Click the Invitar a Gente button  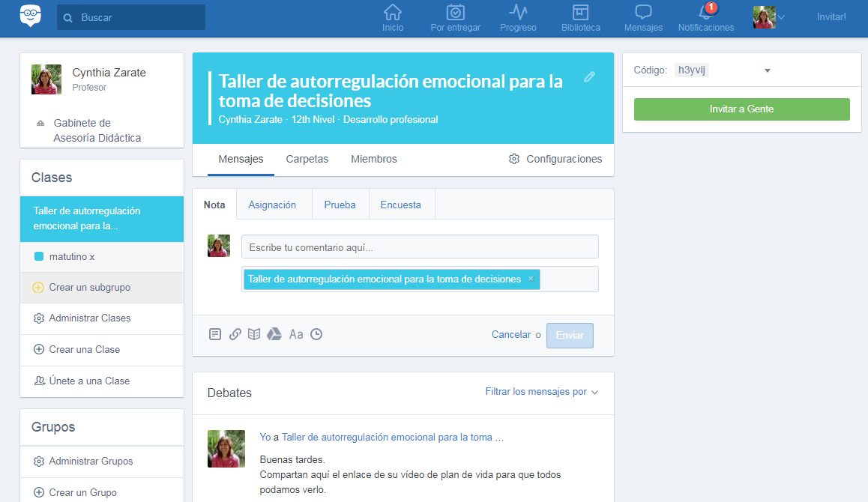(741, 109)
